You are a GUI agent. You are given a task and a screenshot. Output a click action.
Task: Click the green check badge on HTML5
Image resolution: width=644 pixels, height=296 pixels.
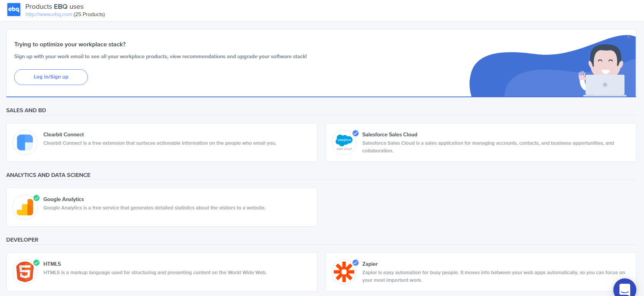(x=36, y=263)
